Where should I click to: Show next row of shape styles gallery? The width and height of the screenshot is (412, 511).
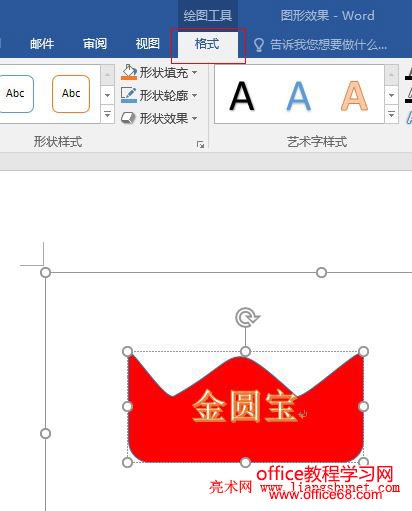point(107,95)
